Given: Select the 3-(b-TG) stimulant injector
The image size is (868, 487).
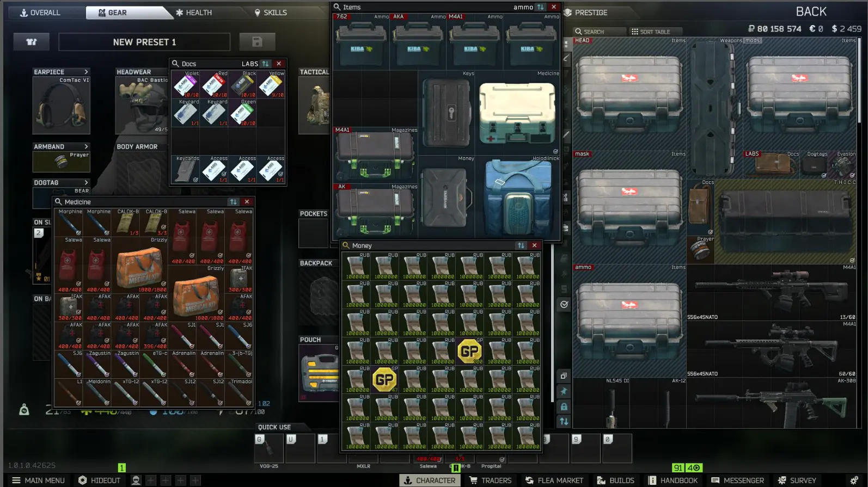Looking at the screenshot, I should pyautogui.click(x=239, y=363).
